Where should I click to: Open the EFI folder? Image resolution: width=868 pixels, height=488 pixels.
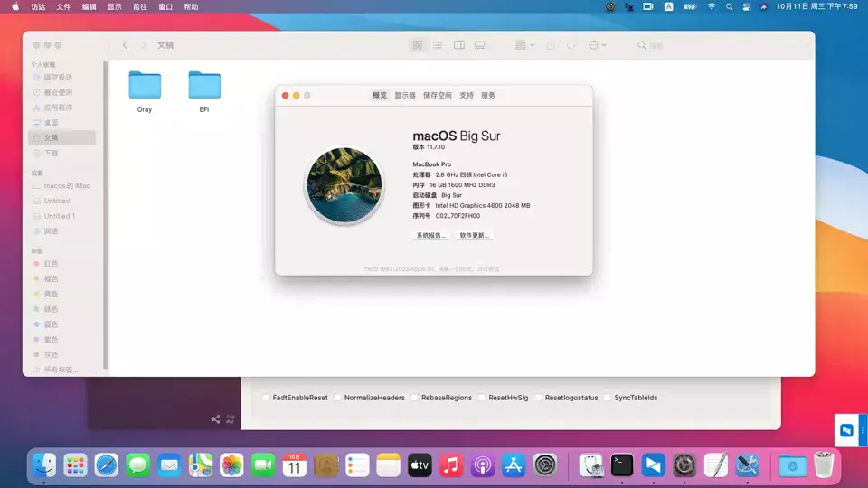pyautogui.click(x=204, y=85)
